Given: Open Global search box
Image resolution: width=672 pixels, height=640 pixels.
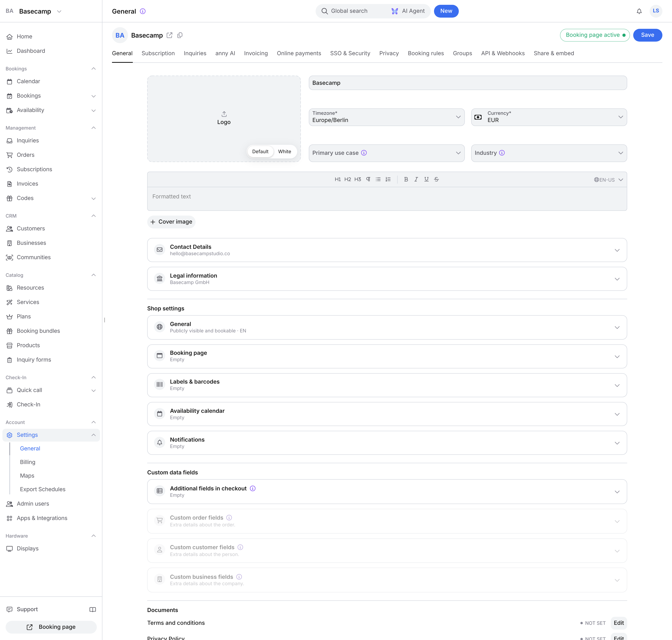Looking at the screenshot, I should click(x=351, y=11).
